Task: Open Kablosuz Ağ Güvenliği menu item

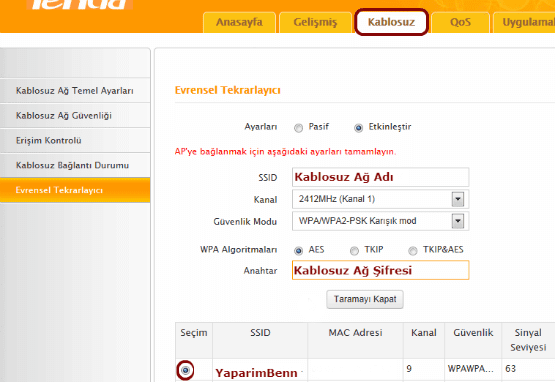Action: (75, 115)
